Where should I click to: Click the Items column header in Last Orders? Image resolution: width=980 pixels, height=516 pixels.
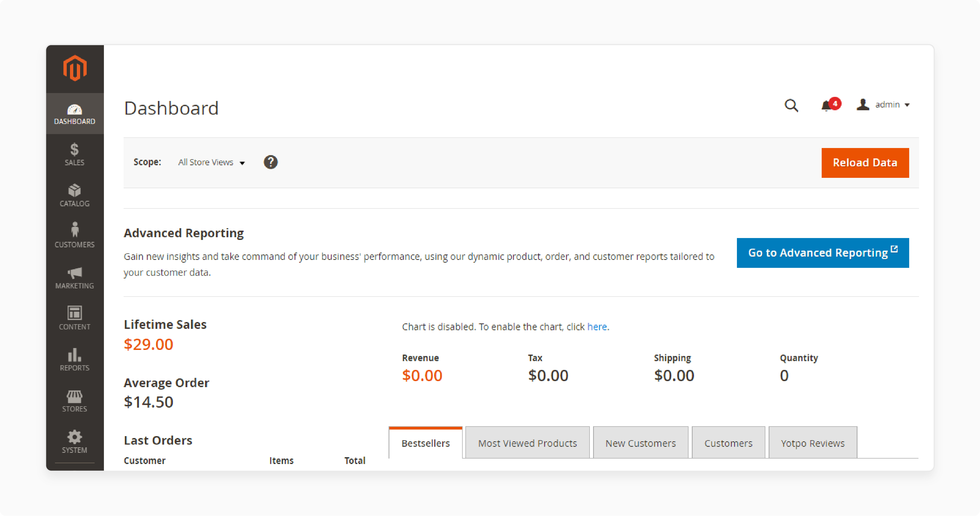(x=282, y=460)
